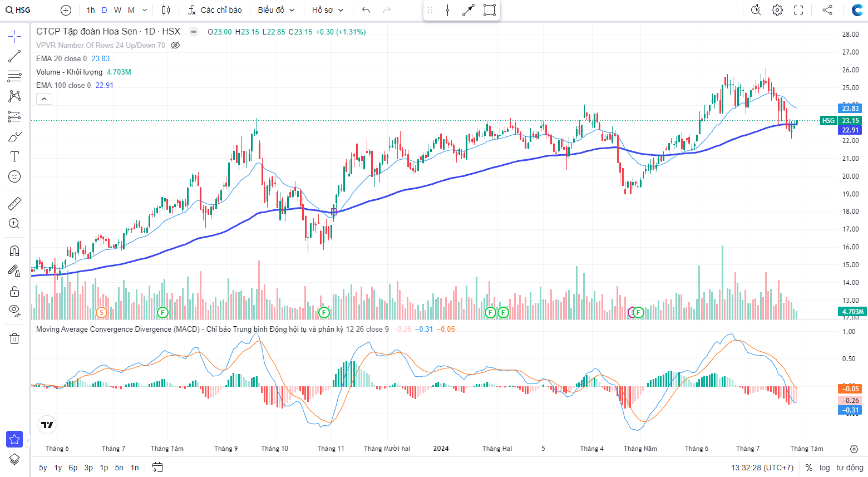Select trend line tool in floating toolbar

click(x=468, y=10)
